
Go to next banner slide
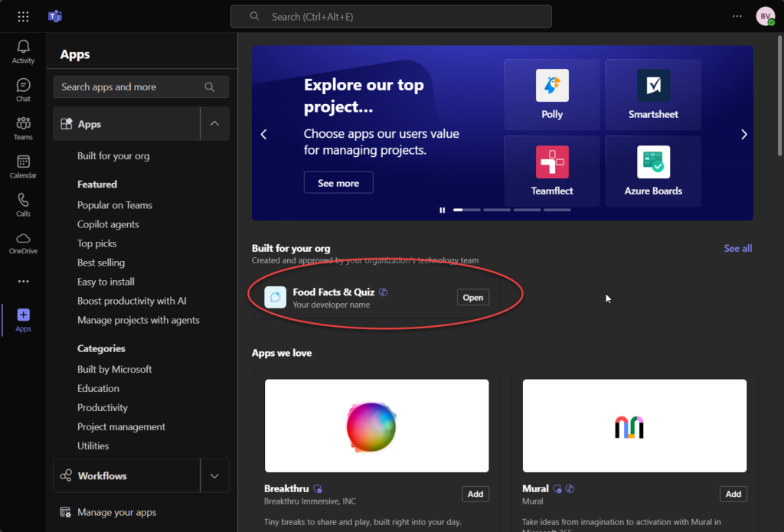(x=744, y=134)
